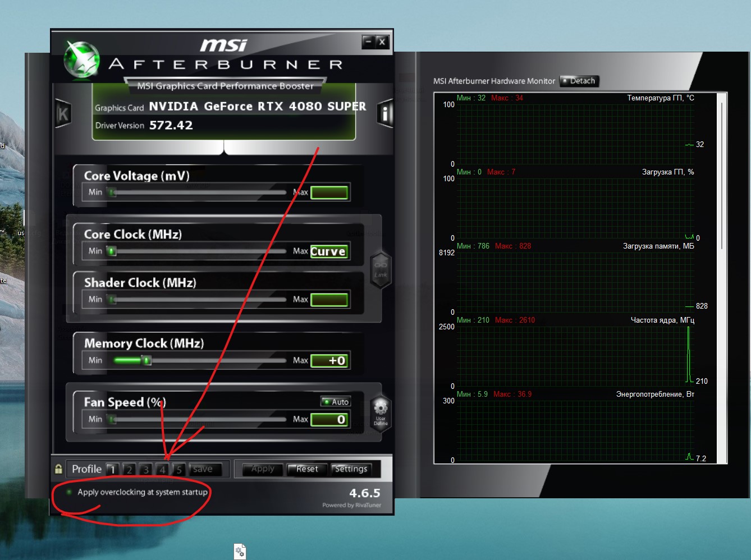Toggle the Link button for clock sliders
The width and height of the screenshot is (751, 560).
(381, 269)
